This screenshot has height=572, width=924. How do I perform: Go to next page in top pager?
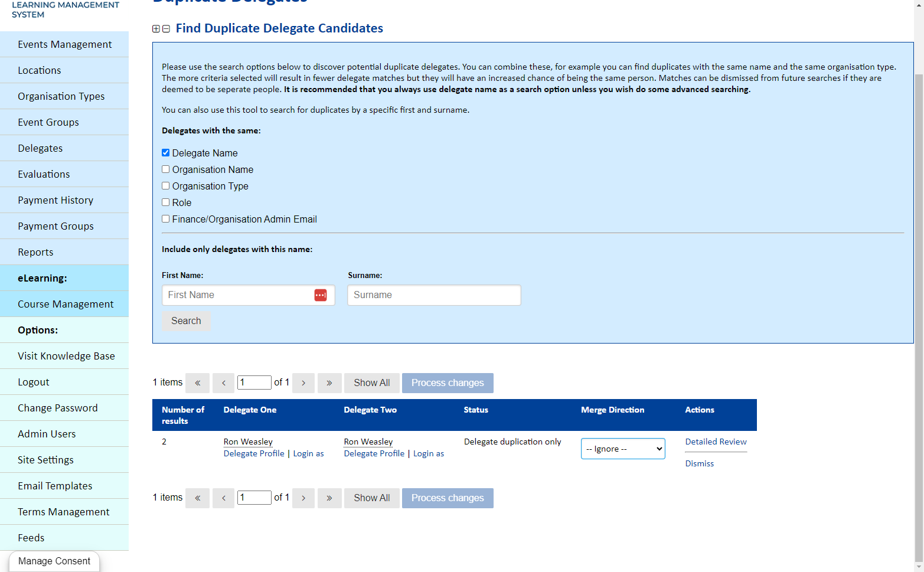[x=303, y=383]
